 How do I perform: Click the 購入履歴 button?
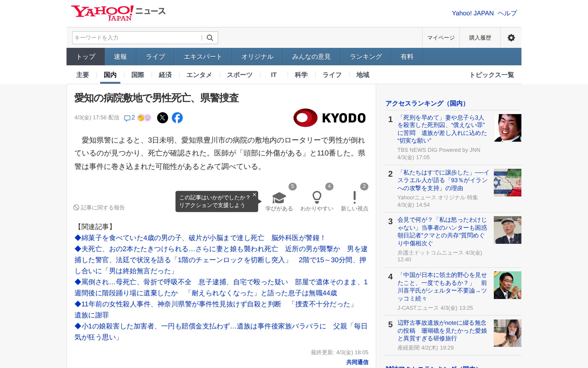[x=480, y=38]
